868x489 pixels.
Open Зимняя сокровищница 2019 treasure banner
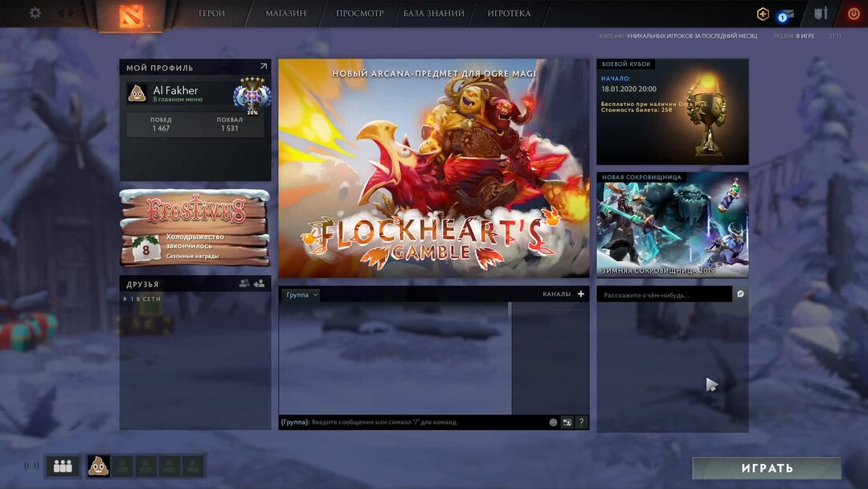(x=672, y=225)
